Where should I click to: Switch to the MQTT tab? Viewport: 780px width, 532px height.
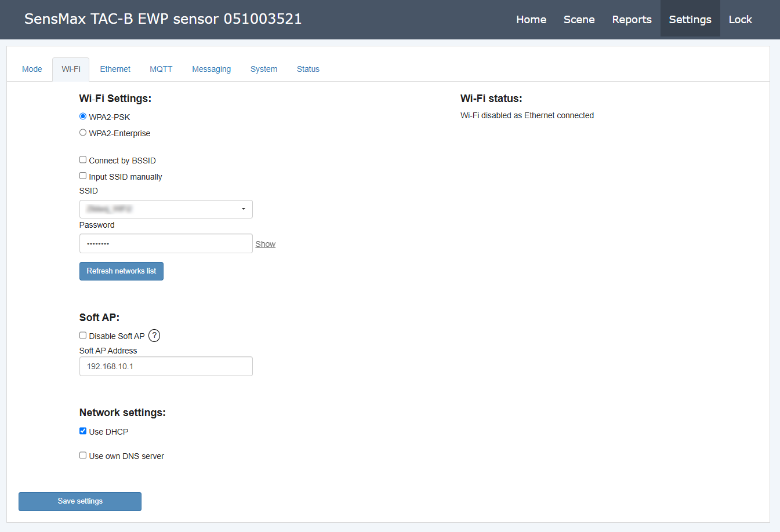[161, 69]
